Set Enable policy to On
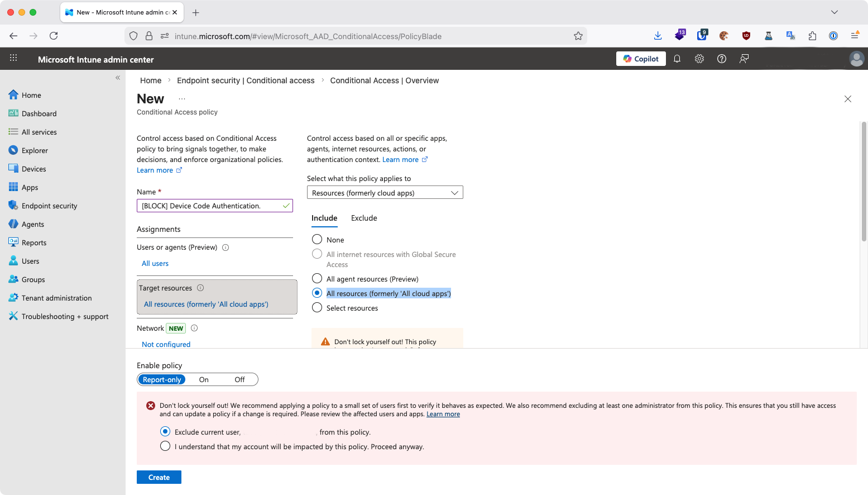 (204, 379)
